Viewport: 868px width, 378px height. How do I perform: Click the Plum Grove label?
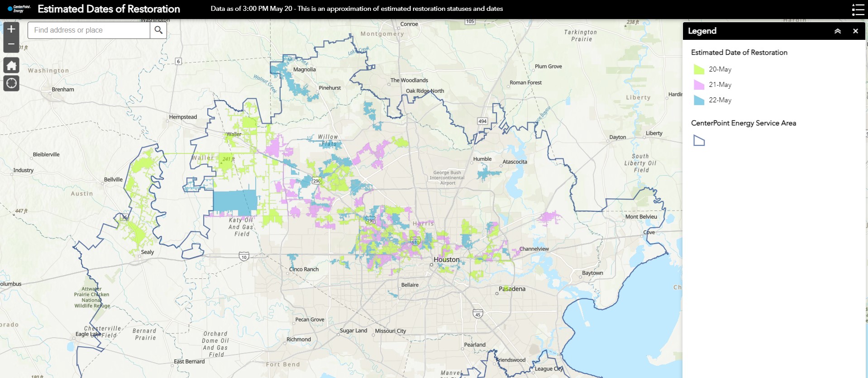click(x=548, y=66)
